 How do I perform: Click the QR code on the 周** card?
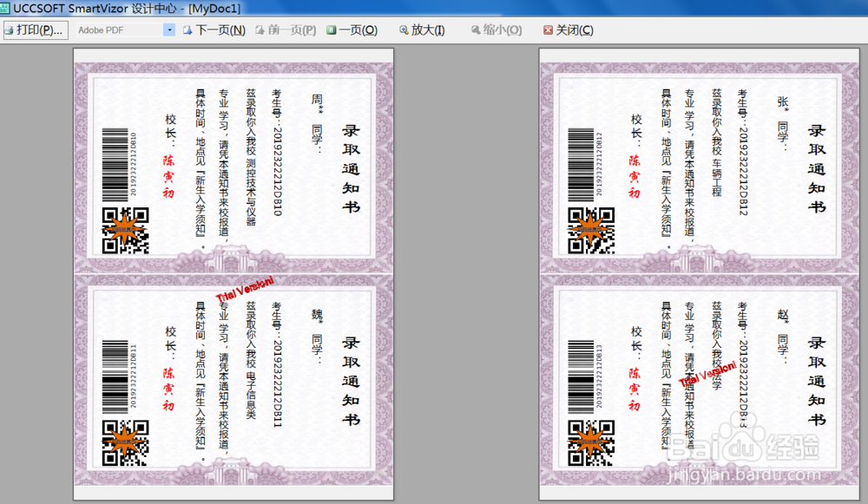click(x=126, y=231)
